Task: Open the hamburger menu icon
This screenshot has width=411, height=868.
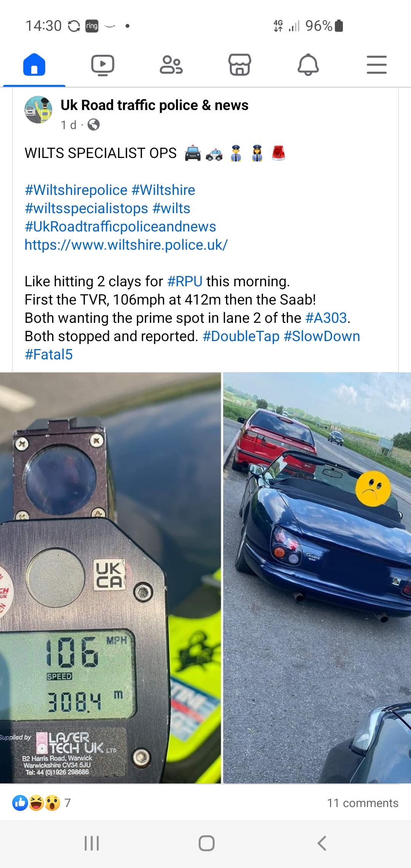Action: click(377, 65)
